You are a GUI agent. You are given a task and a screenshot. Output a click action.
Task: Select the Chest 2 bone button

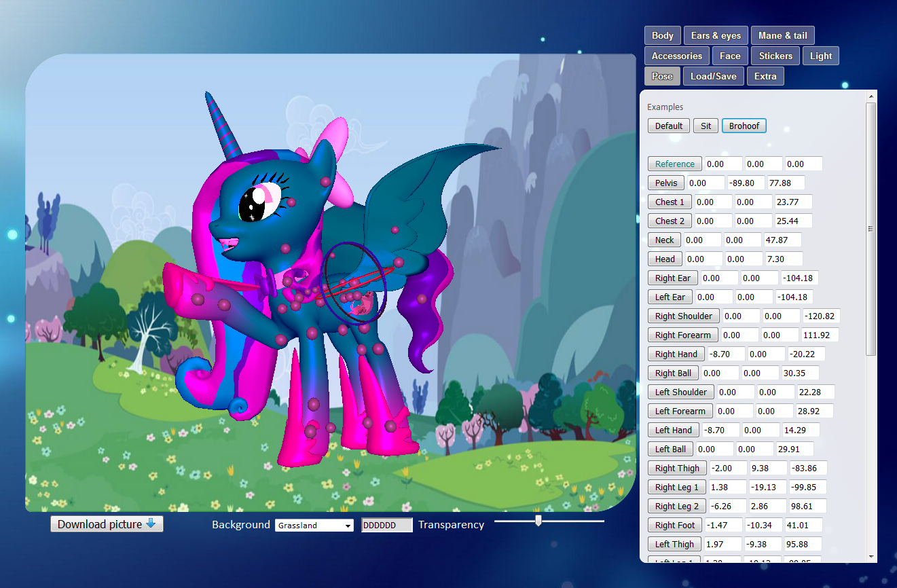670,221
